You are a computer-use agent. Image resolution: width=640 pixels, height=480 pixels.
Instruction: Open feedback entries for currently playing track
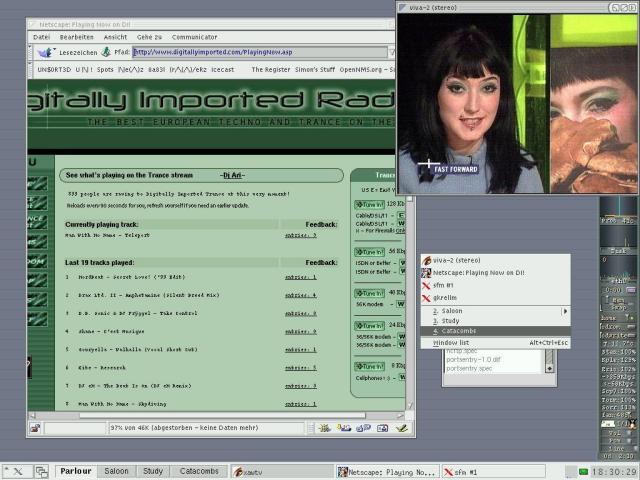300,236
